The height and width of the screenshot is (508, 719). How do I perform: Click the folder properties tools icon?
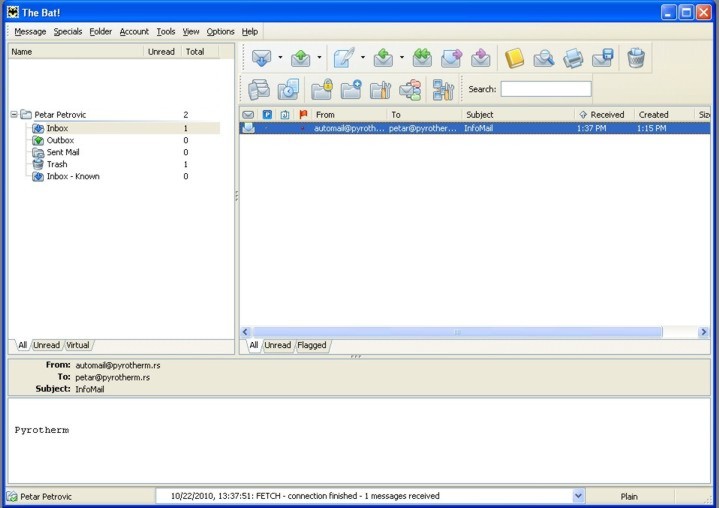click(380, 90)
